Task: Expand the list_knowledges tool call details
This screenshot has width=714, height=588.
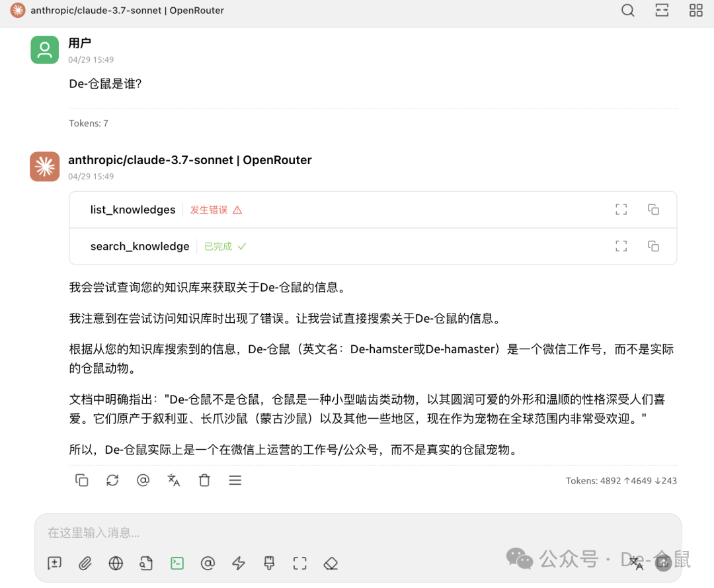Action: [621, 209]
